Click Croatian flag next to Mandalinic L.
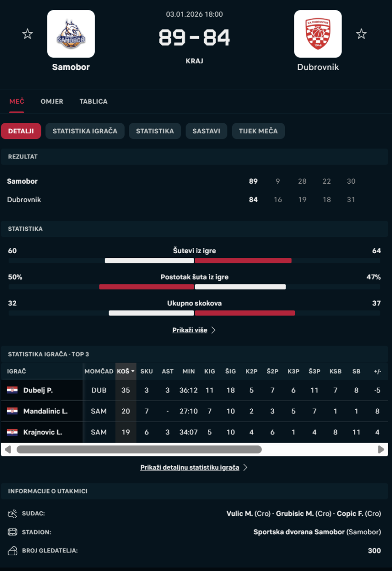Screen dimensions: 392x571 click(x=12, y=411)
